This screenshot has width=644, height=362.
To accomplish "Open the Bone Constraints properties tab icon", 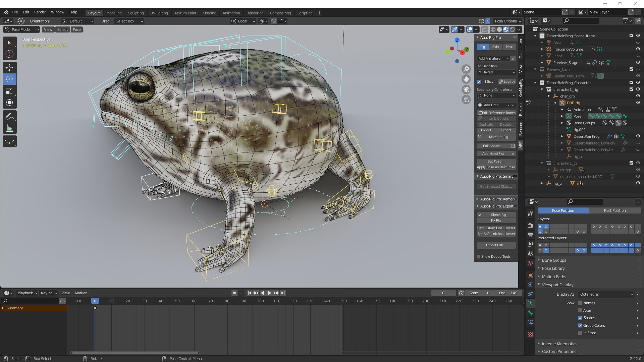I will (530, 322).
